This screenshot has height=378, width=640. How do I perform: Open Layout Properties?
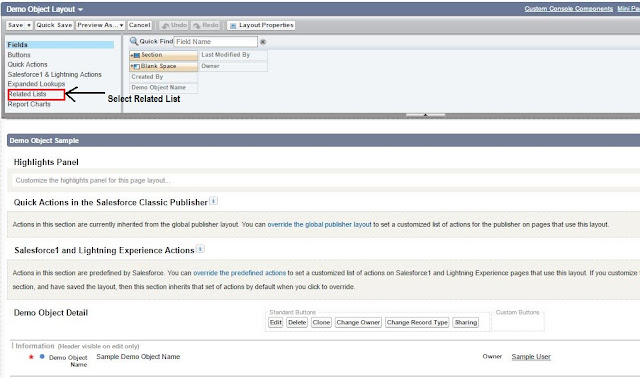pyautogui.click(x=261, y=25)
